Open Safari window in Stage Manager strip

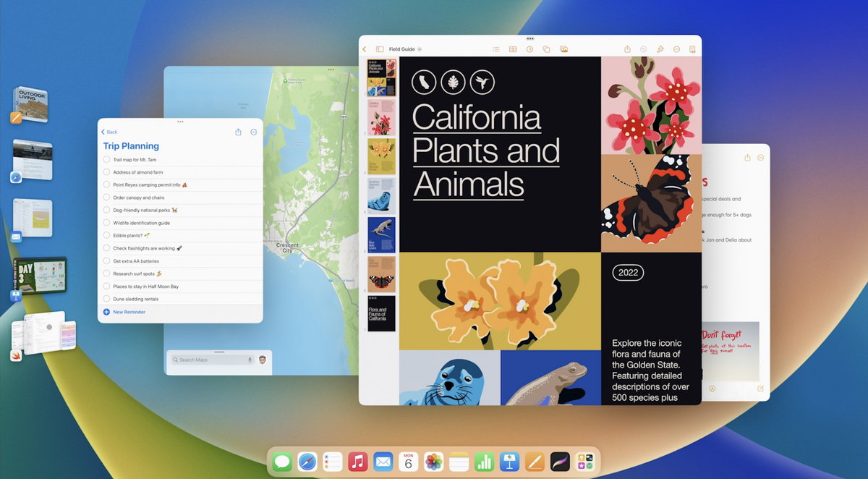coord(32,160)
